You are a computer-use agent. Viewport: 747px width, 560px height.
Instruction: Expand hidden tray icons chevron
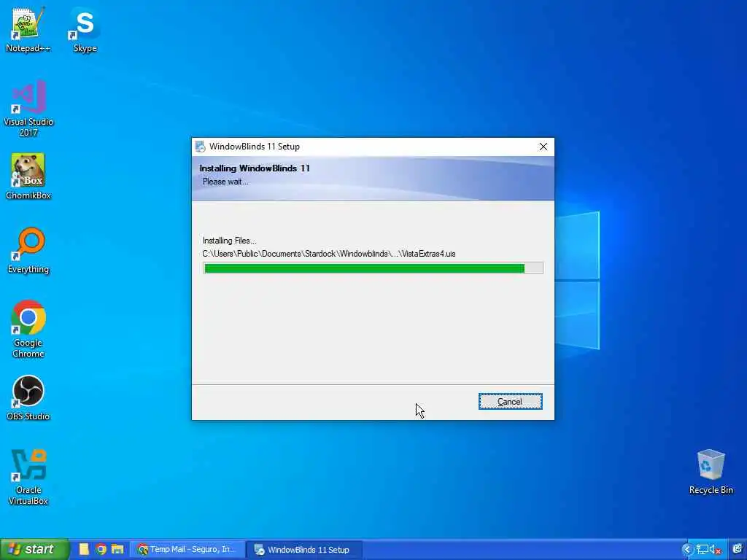(x=686, y=550)
